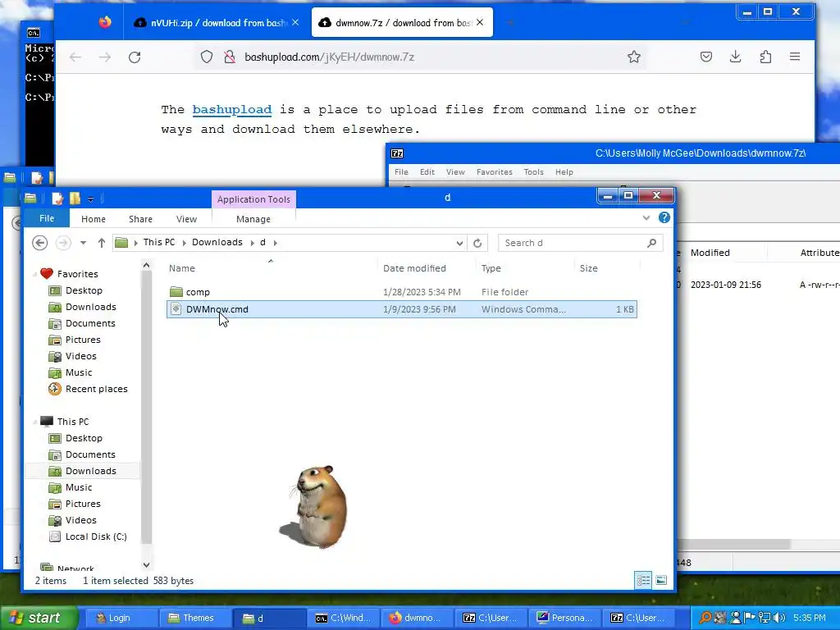
Task: Open Local Disk (C:) in sidebar
Action: point(96,536)
